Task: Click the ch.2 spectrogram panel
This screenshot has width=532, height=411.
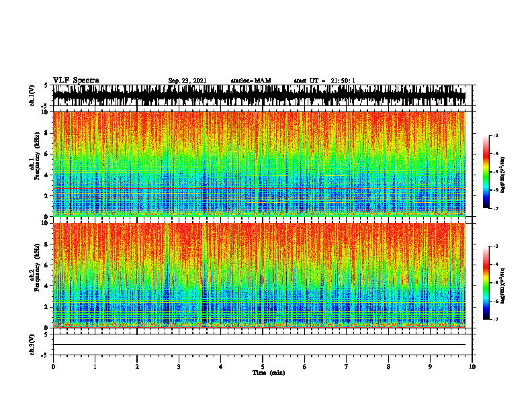Action: (259, 275)
